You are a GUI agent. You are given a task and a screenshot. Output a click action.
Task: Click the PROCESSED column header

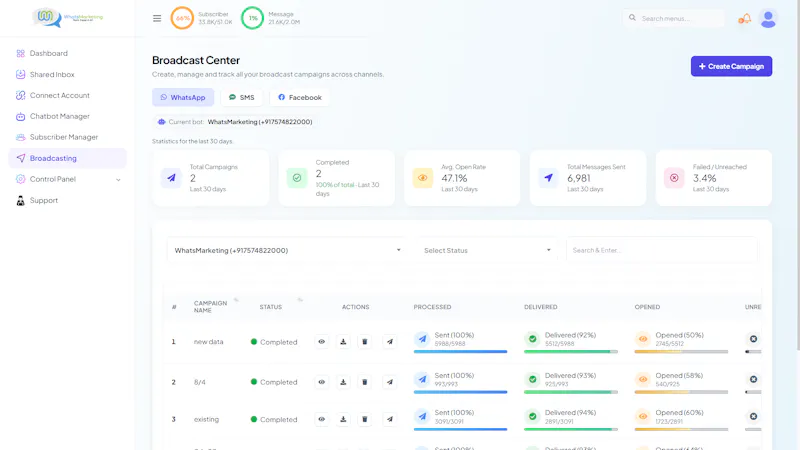(432, 307)
